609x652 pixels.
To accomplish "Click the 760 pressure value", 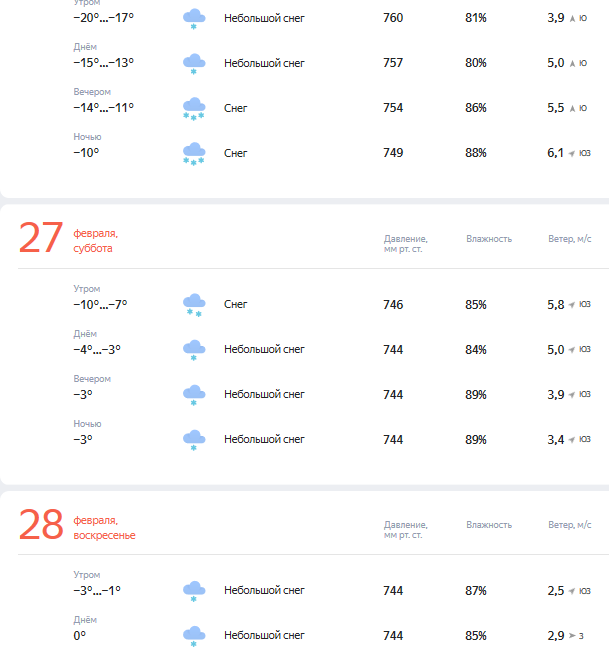I will [x=393, y=18].
